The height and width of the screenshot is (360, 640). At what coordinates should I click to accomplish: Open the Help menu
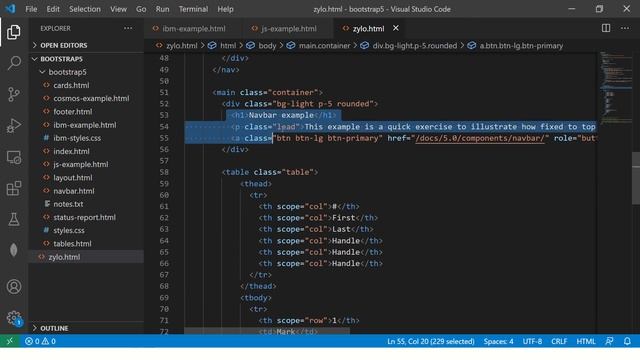pos(225,9)
